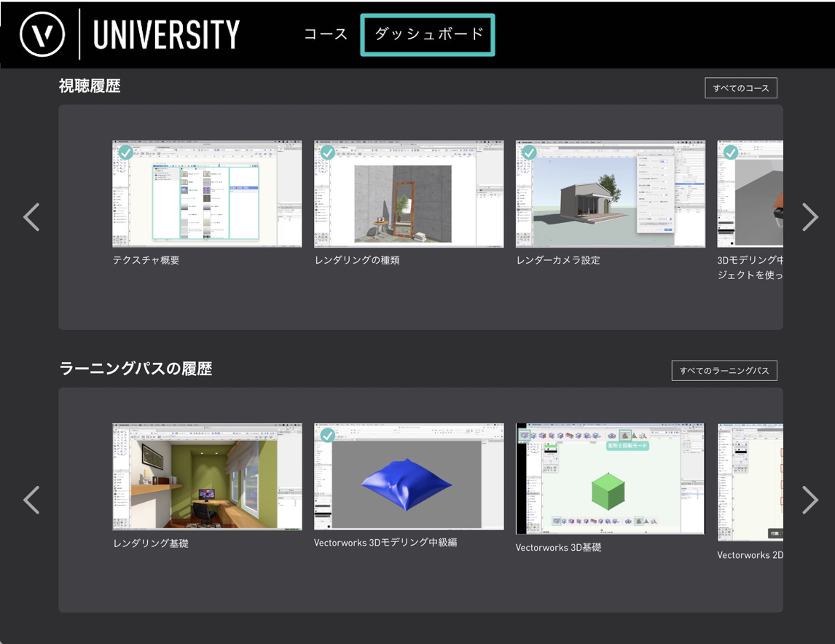Select the ダッシュボード tab
Screen dimensions: 835x644
[428, 34]
